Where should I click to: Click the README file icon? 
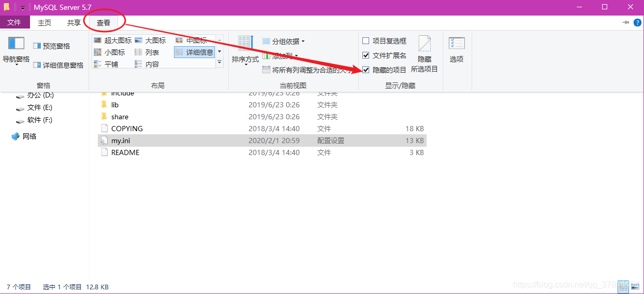(x=104, y=152)
